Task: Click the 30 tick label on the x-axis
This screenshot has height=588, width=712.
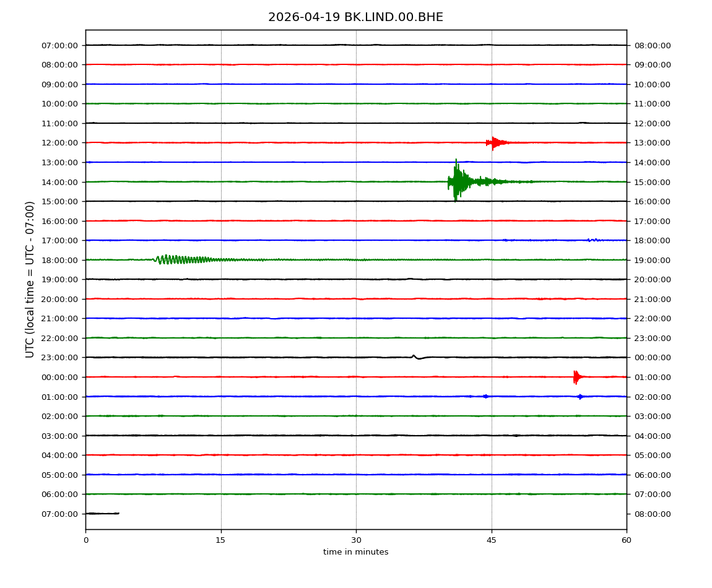Action: click(356, 540)
